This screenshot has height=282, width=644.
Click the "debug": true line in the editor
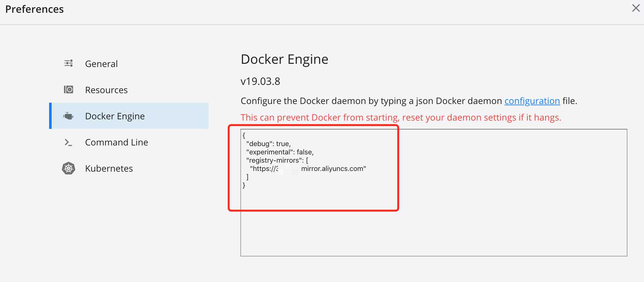coord(268,144)
